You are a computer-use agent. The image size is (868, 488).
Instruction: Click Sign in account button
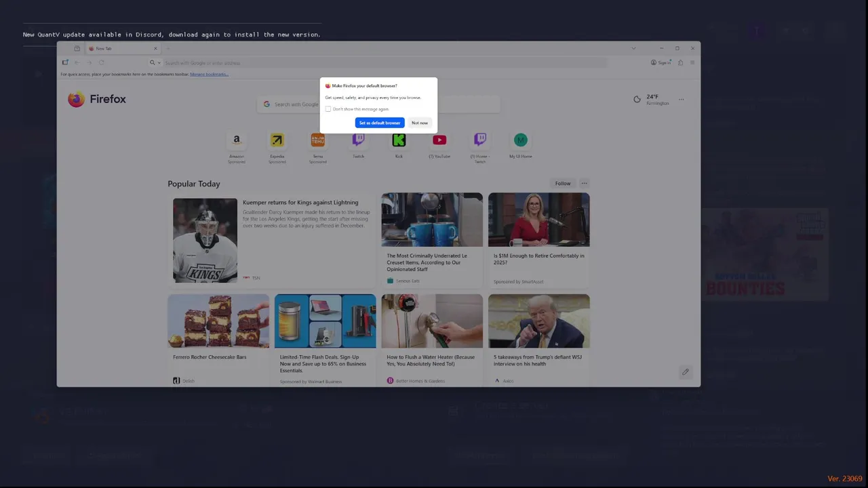tap(660, 62)
